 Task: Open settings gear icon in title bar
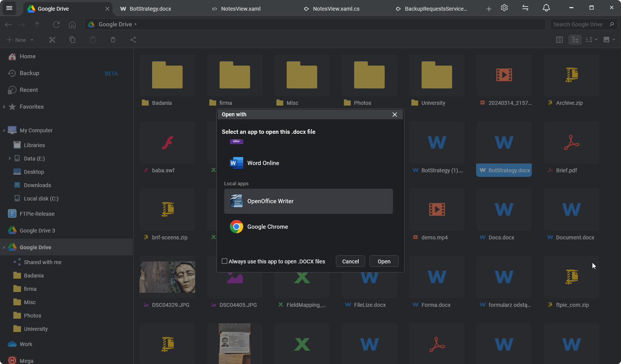(504, 8)
